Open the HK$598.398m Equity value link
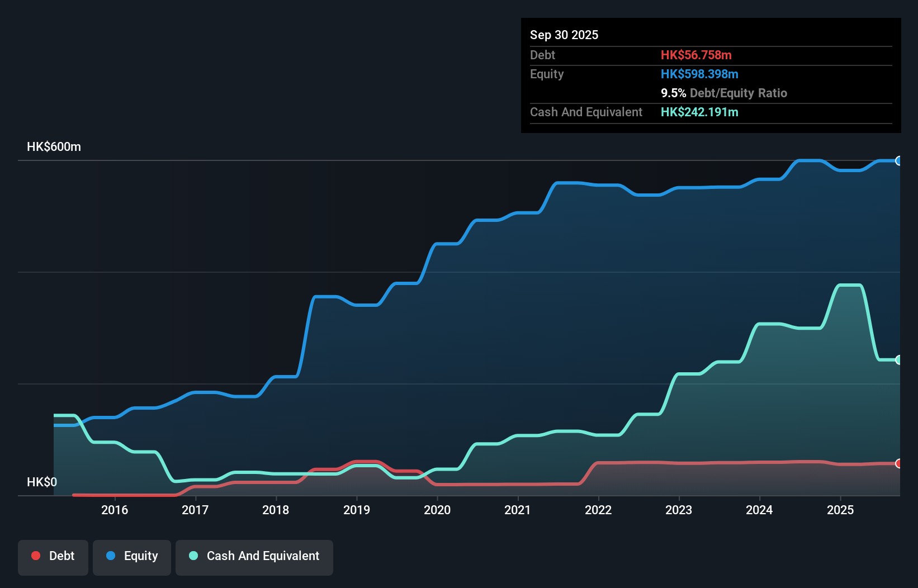This screenshot has height=588, width=918. tap(699, 74)
